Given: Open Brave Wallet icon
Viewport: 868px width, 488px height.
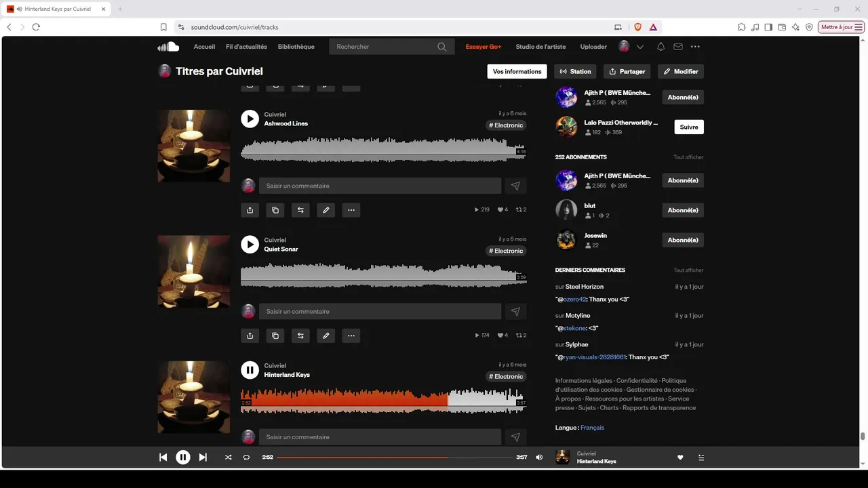Looking at the screenshot, I should coord(782,27).
